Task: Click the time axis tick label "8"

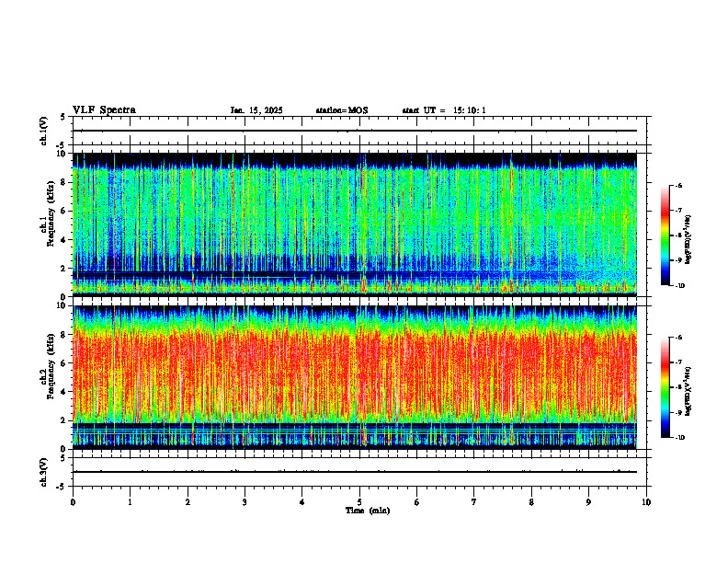Action: click(531, 502)
